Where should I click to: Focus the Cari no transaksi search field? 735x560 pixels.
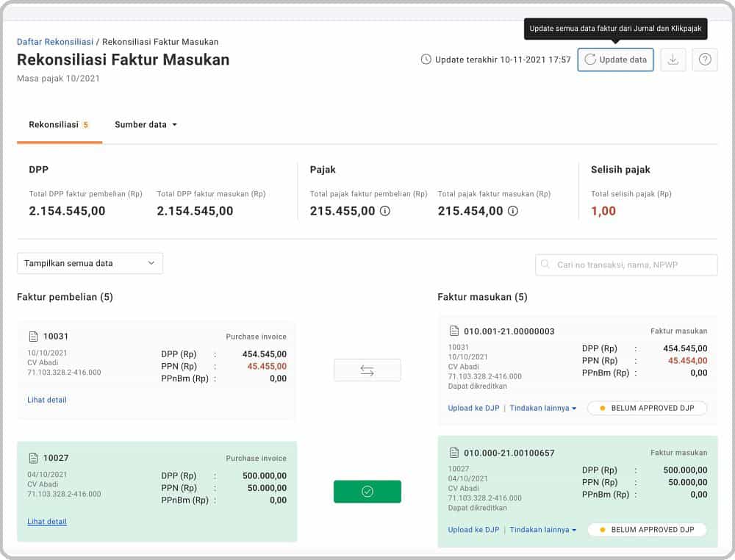(x=626, y=265)
